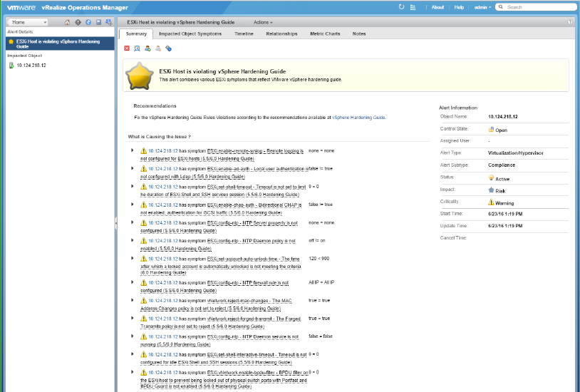Open the Metric Charts tab
Viewport: 580px width, 392px height.
click(325, 33)
